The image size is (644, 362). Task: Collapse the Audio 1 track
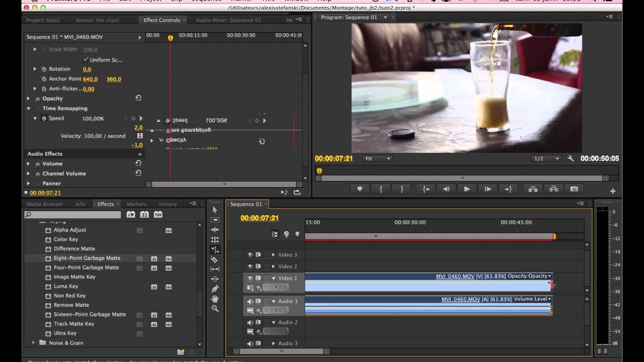274,301
